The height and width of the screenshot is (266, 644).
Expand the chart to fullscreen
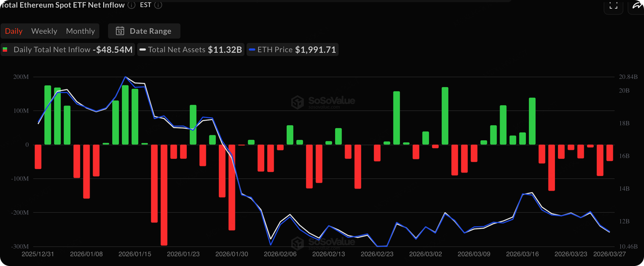click(x=613, y=6)
